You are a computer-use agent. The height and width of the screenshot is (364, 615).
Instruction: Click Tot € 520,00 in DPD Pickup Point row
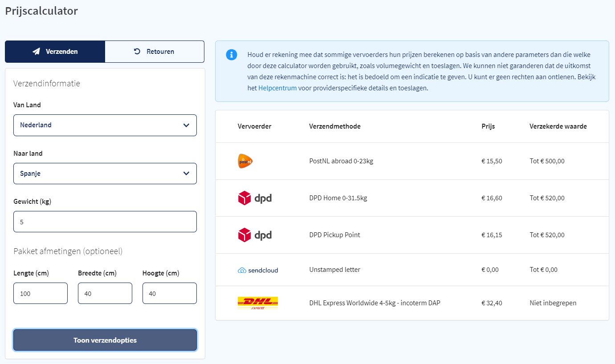tap(547, 235)
